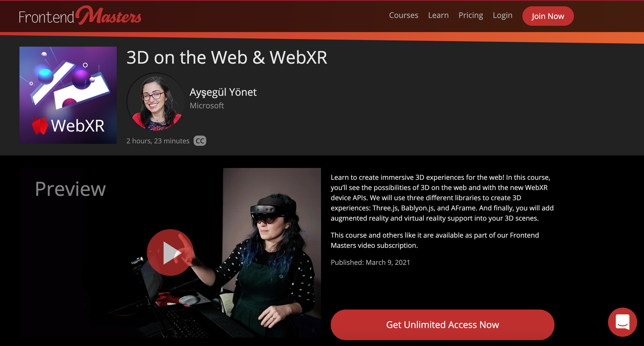
Task: Click the Preview heading on the video
Action: [70, 189]
